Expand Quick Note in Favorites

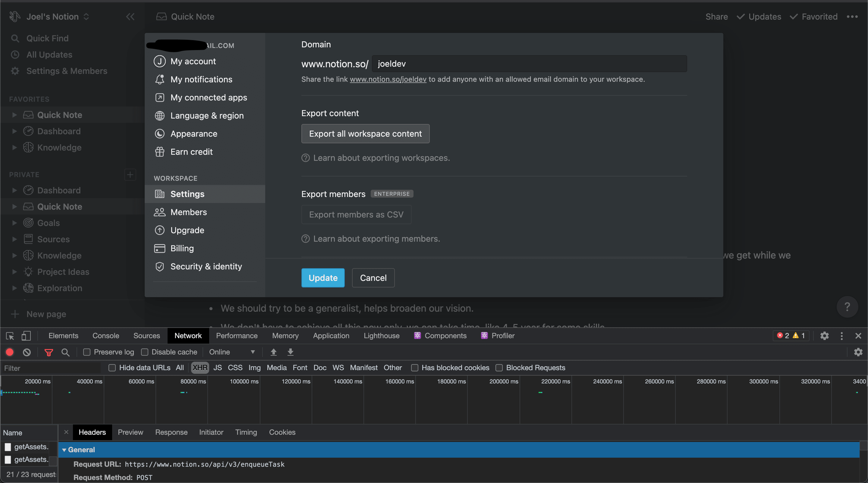[x=14, y=115]
